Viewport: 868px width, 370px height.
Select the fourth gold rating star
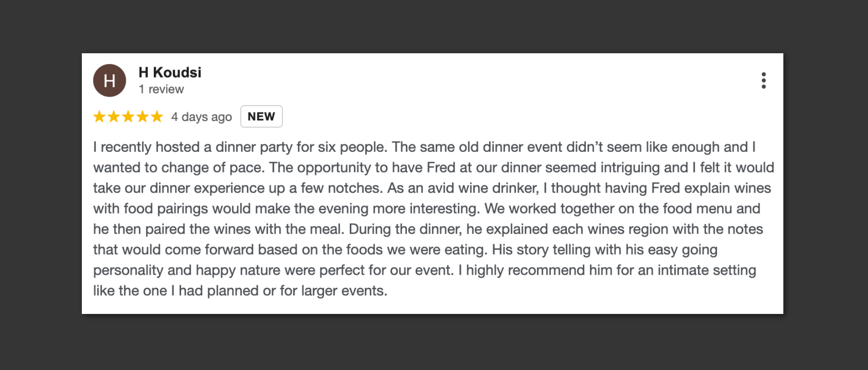tap(143, 116)
